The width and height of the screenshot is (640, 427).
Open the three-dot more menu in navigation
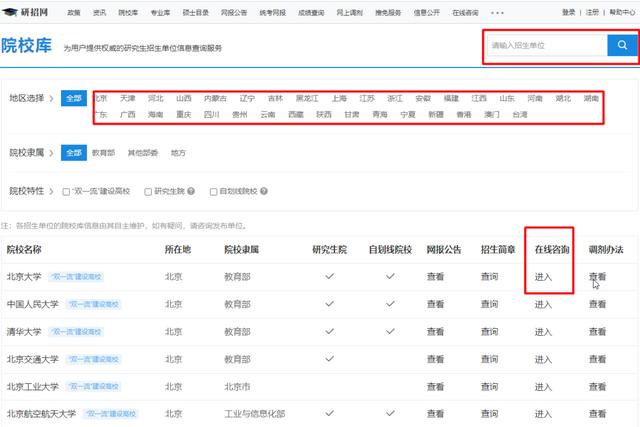point(497,13)
